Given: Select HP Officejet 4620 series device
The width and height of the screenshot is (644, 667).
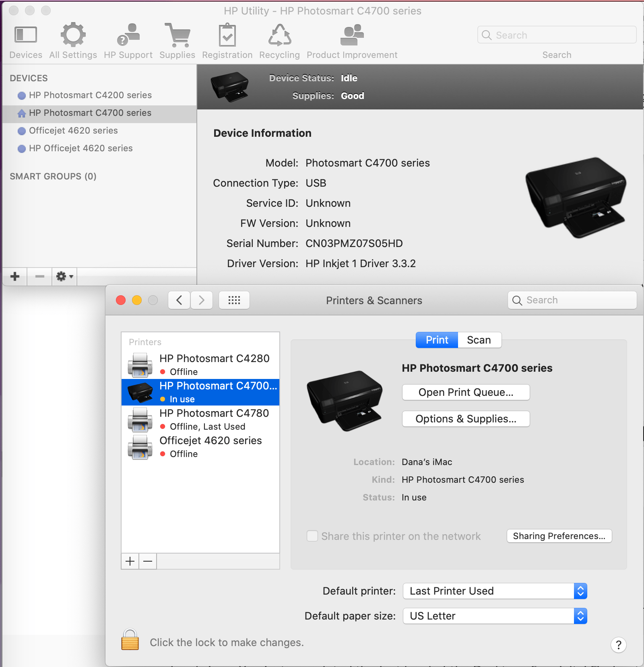Looking at the screenshot, I should tap(99, 148).
